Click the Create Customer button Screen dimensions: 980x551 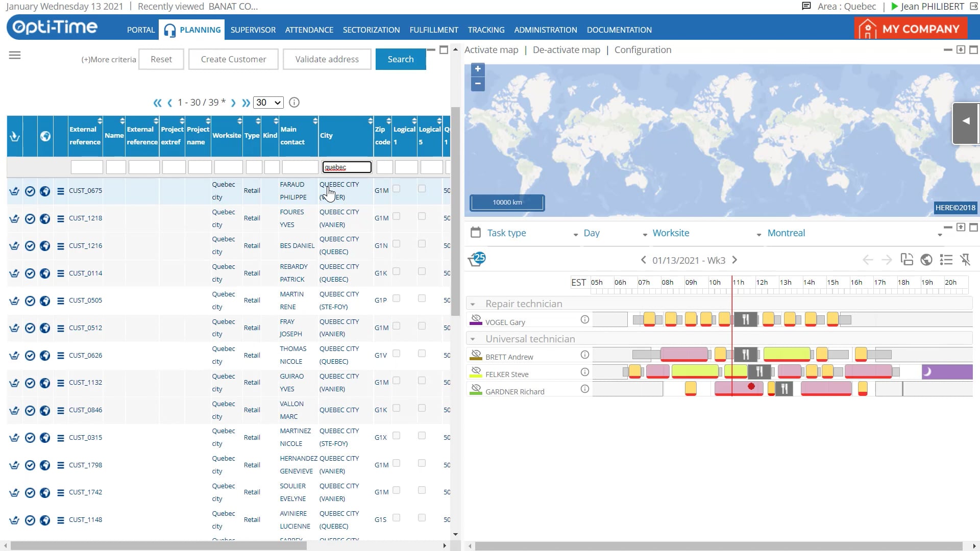(x=233, y=59)
